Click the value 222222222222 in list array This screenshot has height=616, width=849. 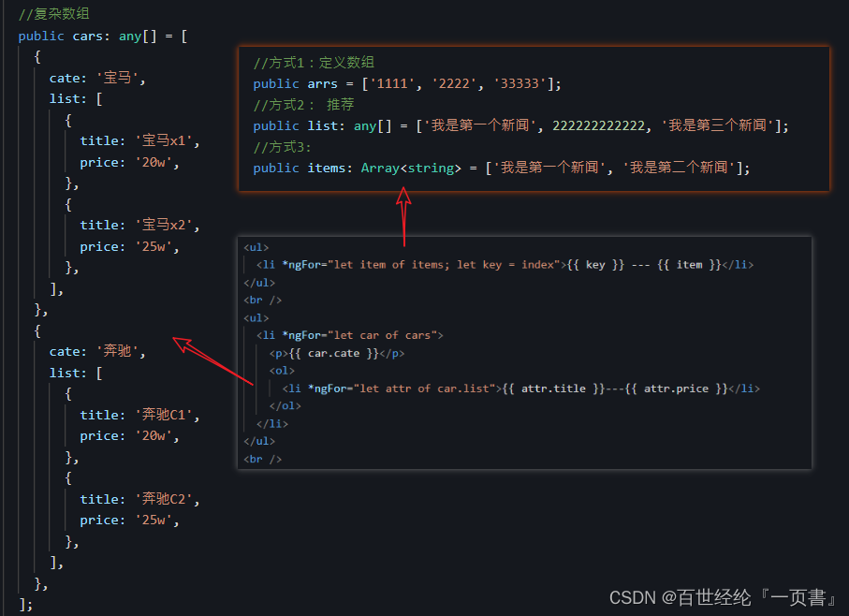[x=599, y=125]
